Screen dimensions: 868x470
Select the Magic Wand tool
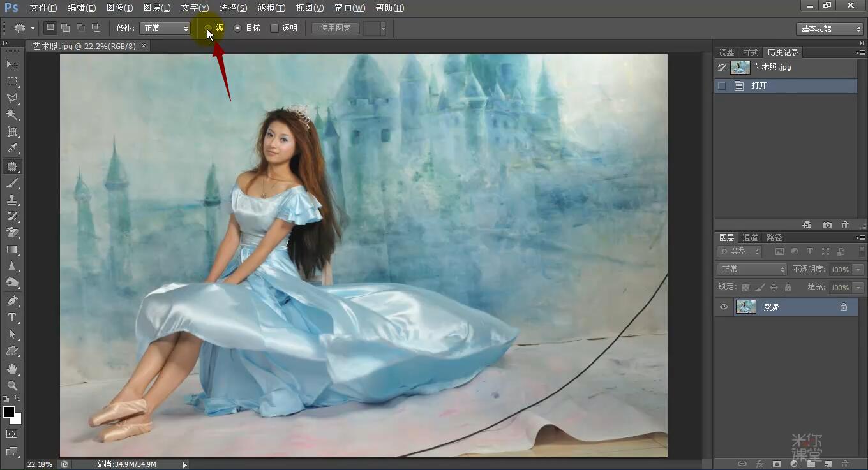pos(12,115)
